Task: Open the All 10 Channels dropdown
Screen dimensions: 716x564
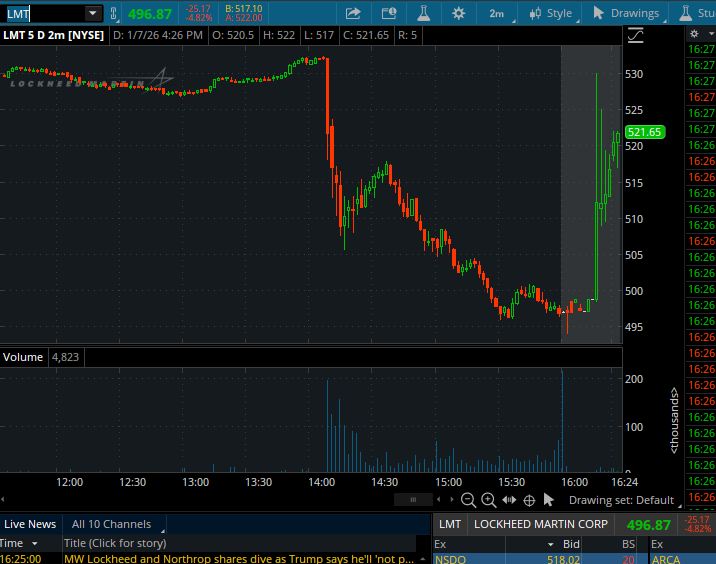Action: [115, 524]
